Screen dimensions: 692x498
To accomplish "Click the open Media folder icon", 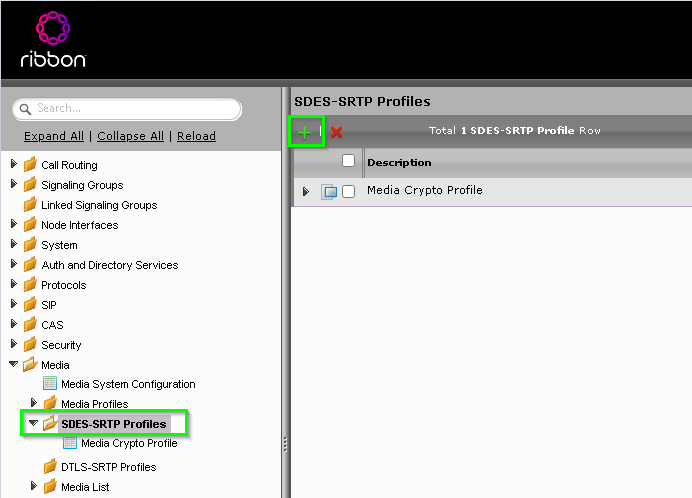I will [x=30, y=364].
